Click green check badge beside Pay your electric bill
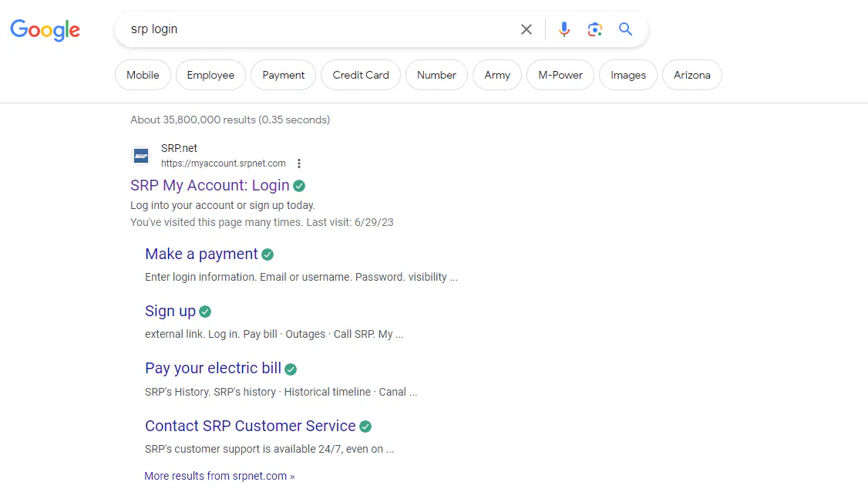The width and height of the screenshot is (868, 499). pyautogui.click(x=291, y=369)
